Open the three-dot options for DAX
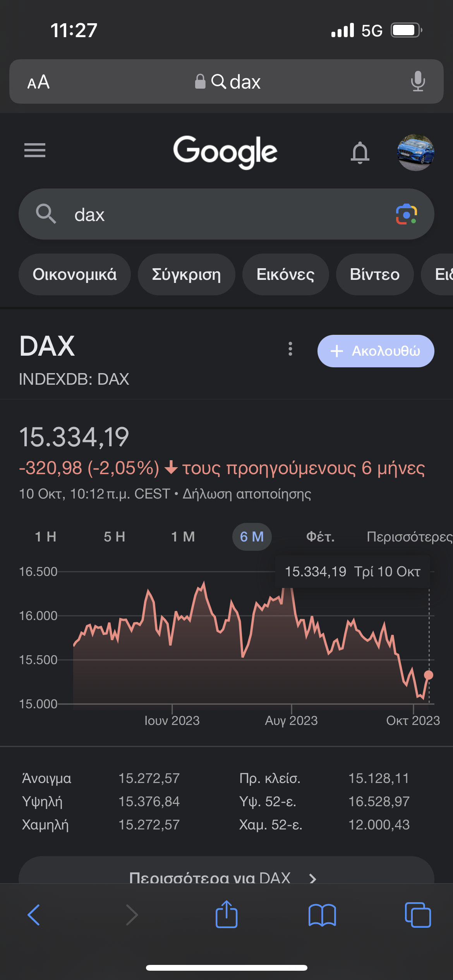The width and height of the screenshot is (453, 980). pyautogui.click(x=290, y=349)
